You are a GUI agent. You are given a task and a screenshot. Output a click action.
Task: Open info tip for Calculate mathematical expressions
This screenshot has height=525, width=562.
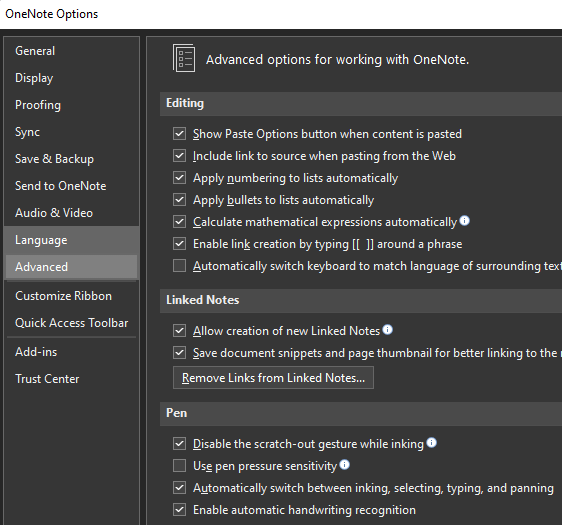[465, 221]
